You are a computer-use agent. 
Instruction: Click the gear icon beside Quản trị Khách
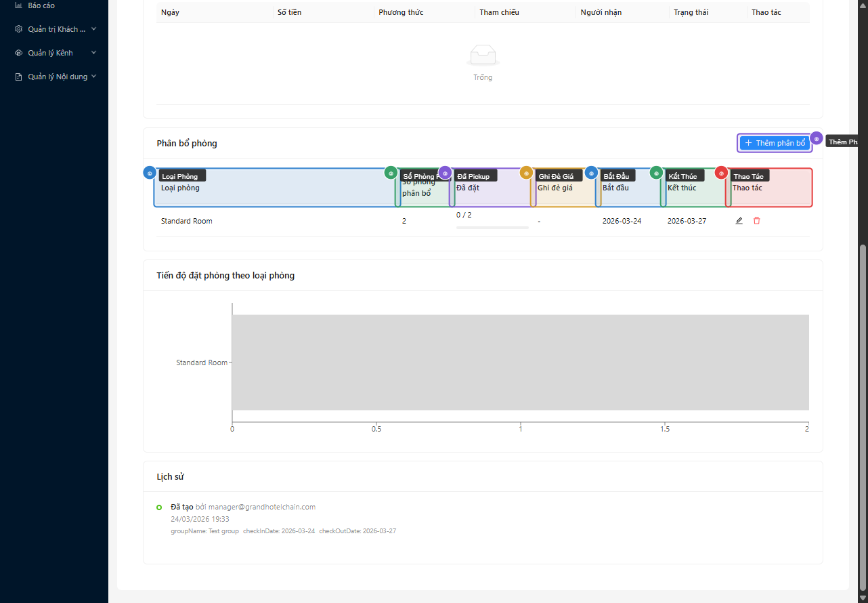tap(17, 28)
